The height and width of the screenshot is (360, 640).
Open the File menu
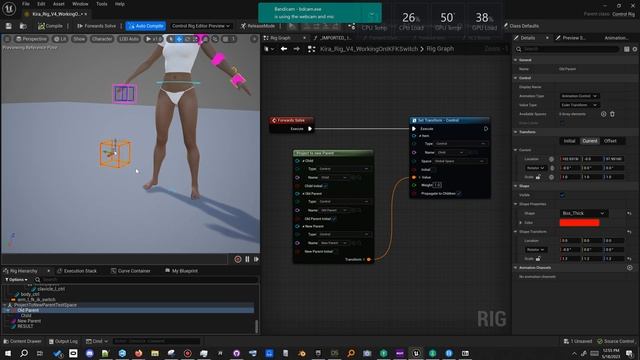(26, 4)
